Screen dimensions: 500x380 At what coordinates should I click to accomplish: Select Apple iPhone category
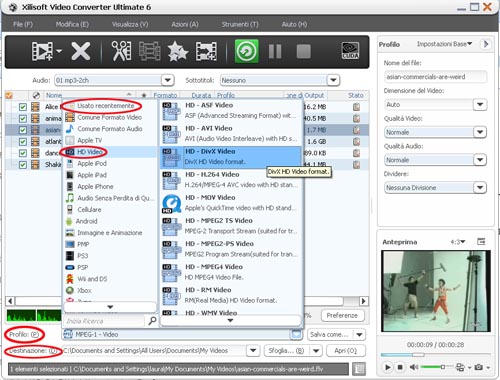coord(109,186)
